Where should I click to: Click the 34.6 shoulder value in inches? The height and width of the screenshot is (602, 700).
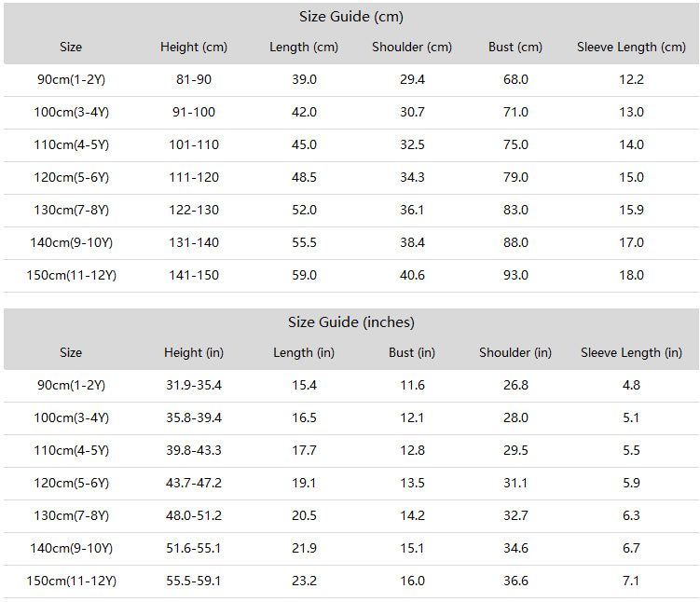tap(515, 548)
